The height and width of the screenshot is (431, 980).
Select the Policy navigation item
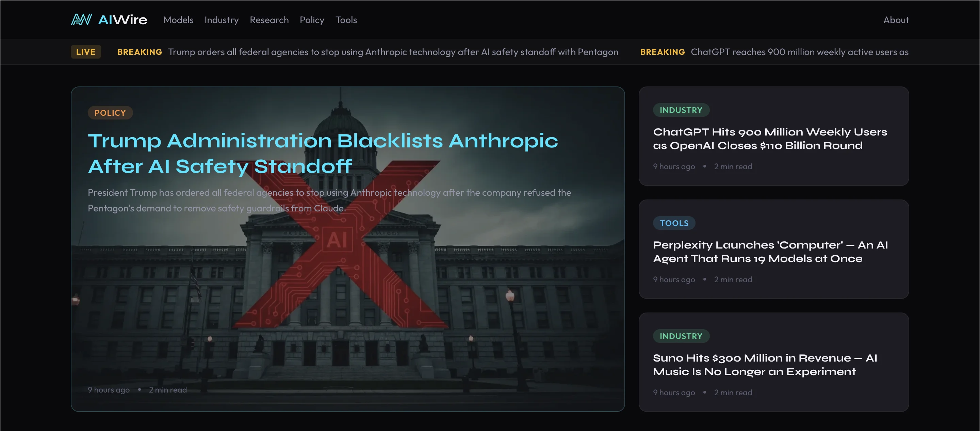(312, 20)
